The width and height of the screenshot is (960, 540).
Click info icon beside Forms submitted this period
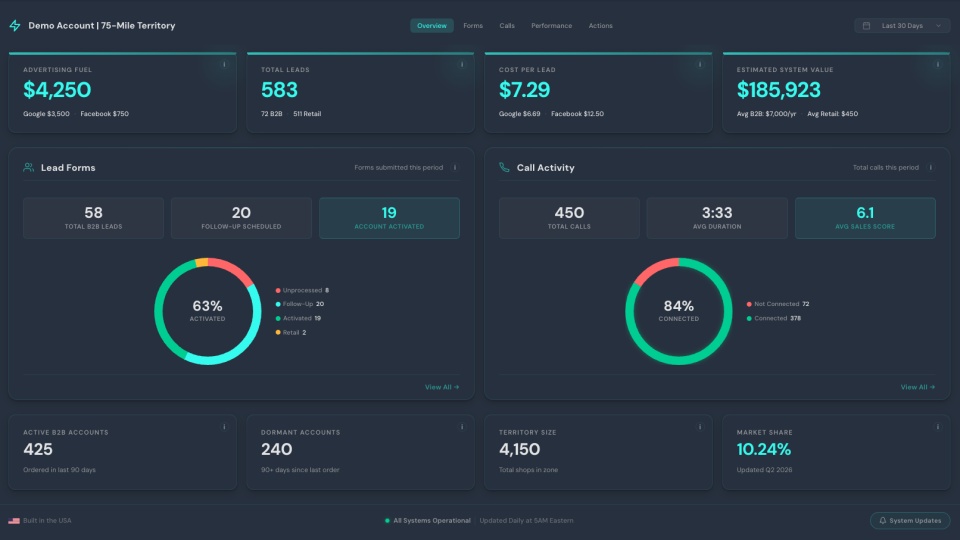(x=455, y=168)
